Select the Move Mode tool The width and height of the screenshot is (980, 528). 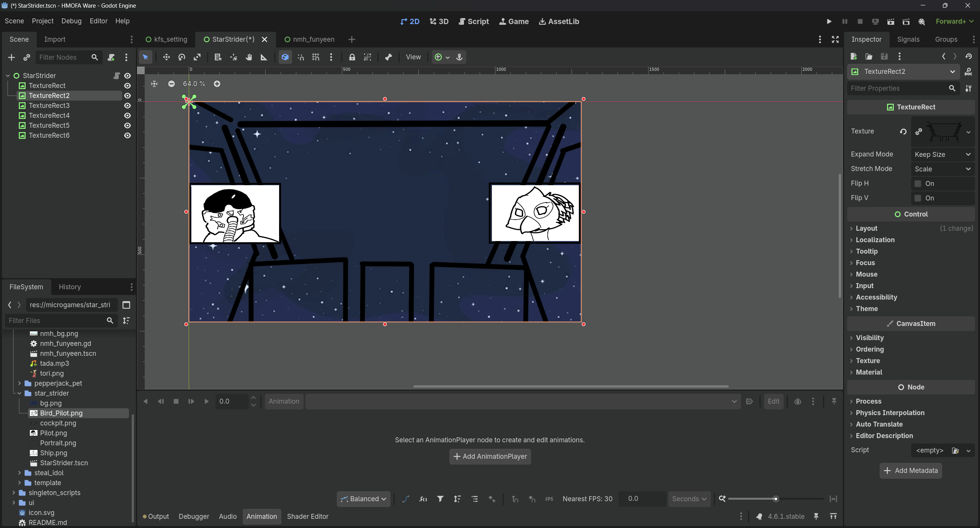click(166, 57)
